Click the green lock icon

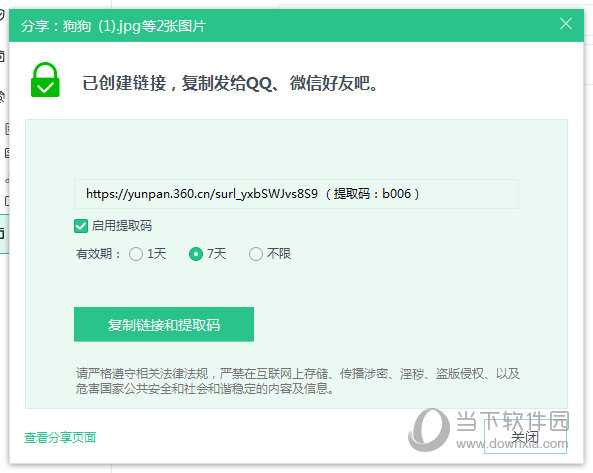[x=45, y=80]
